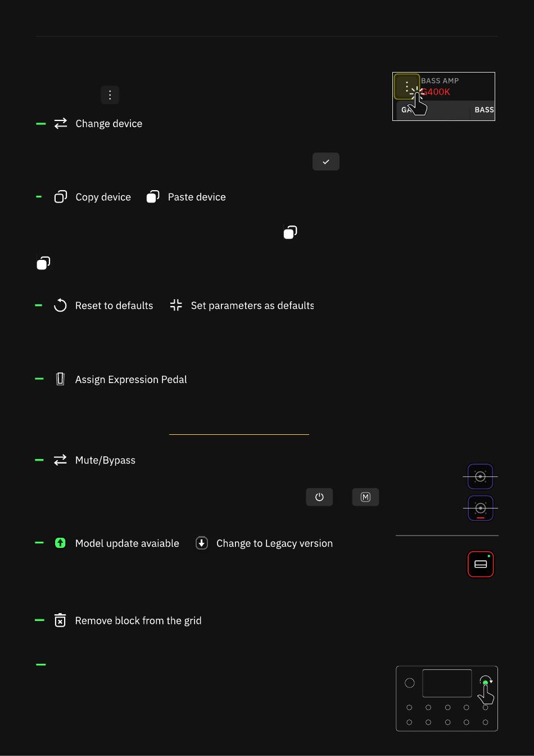Select the Set parameters as defaults icon
Screen dimensions: 534x756
tap(176, 305)
